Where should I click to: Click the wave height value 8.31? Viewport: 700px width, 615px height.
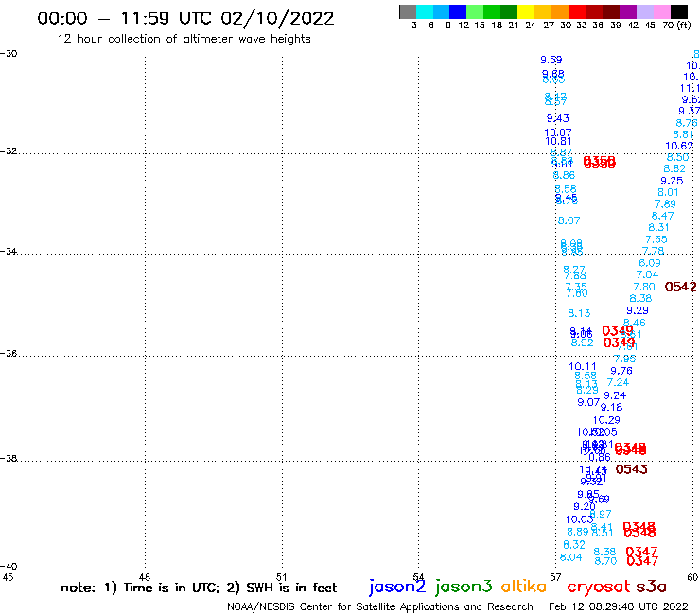pyautogui.click(x=658, y=228)
